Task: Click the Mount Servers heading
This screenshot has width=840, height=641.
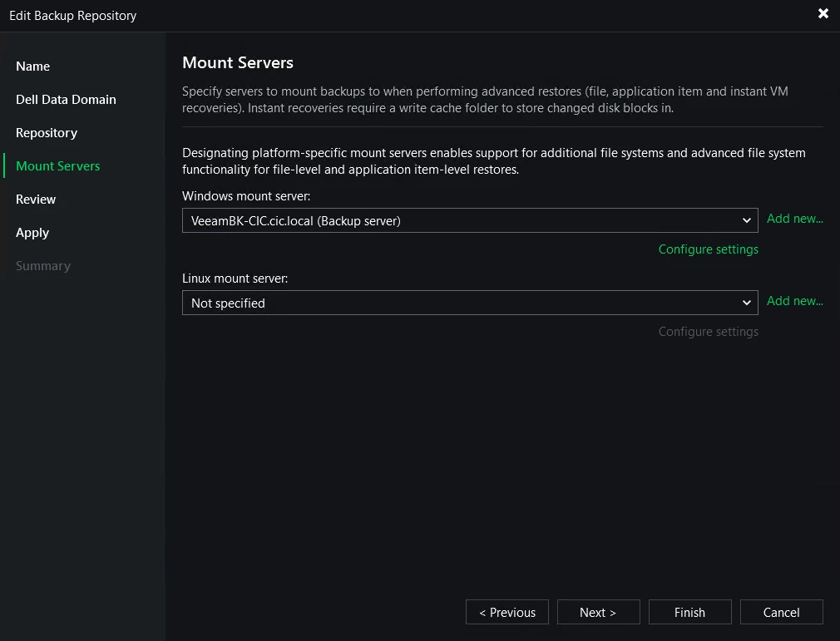Action: 238,63
